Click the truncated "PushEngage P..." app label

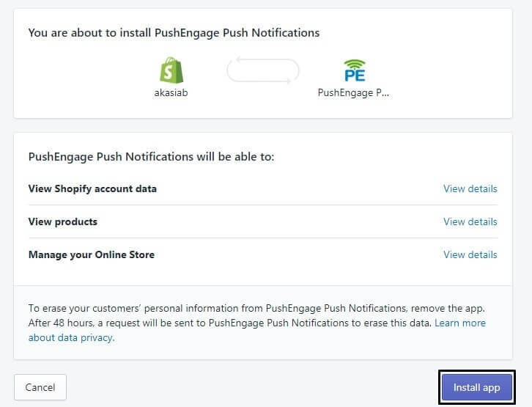[353, 93]
